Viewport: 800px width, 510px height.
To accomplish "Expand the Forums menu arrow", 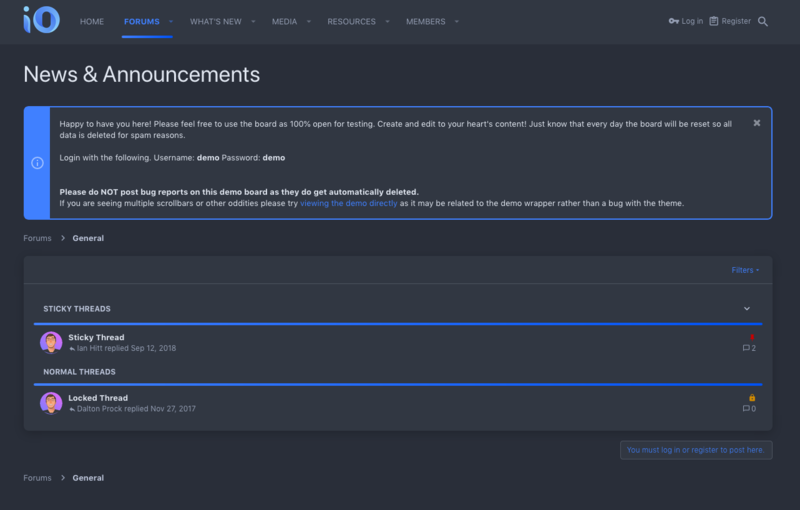I will [x=171, y=21].
